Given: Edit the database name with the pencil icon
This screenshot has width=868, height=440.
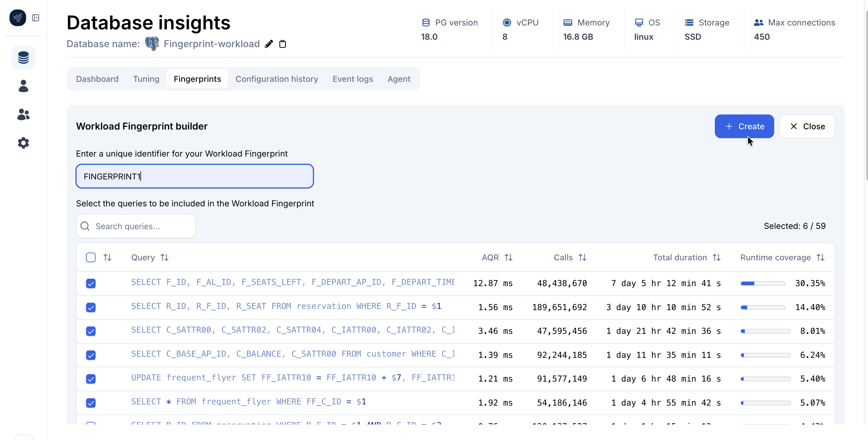Looking at the screenshot, I should [269, 44].
